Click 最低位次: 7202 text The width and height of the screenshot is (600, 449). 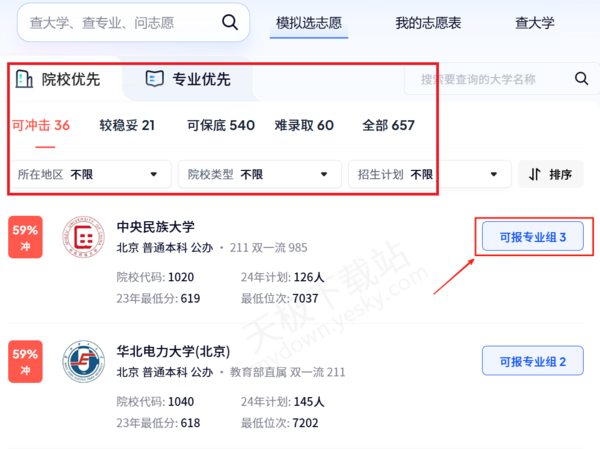(x=279, y=423)
